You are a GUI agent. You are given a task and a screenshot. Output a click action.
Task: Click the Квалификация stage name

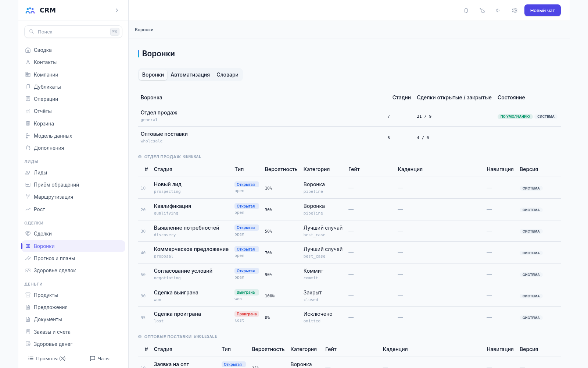click(x=172, y=206)
